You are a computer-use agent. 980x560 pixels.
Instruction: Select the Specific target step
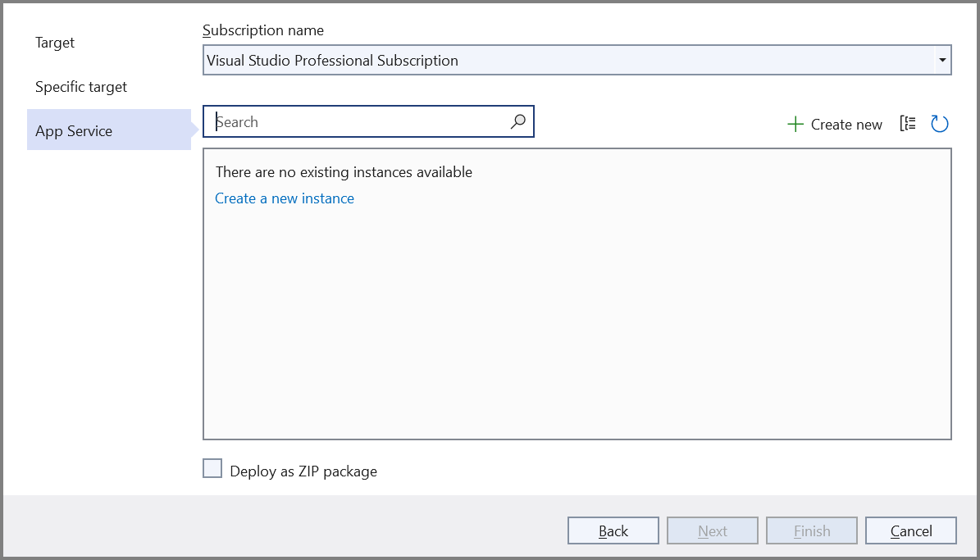coord(81,86)
